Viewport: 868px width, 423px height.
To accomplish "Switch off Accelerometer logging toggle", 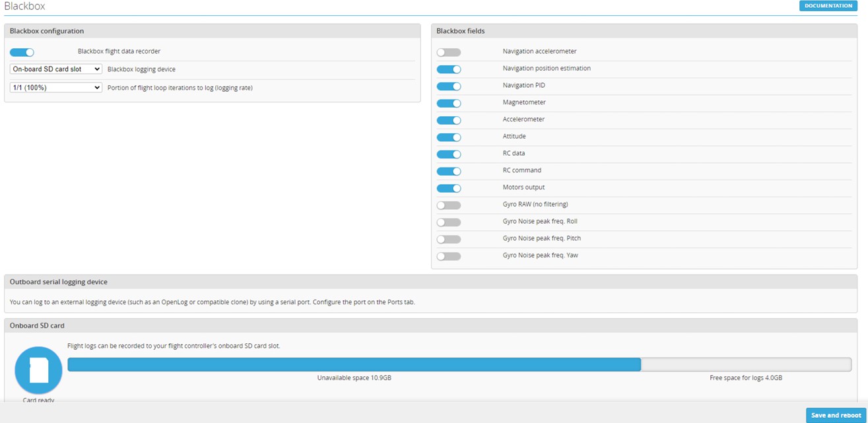I will (449, 120).
